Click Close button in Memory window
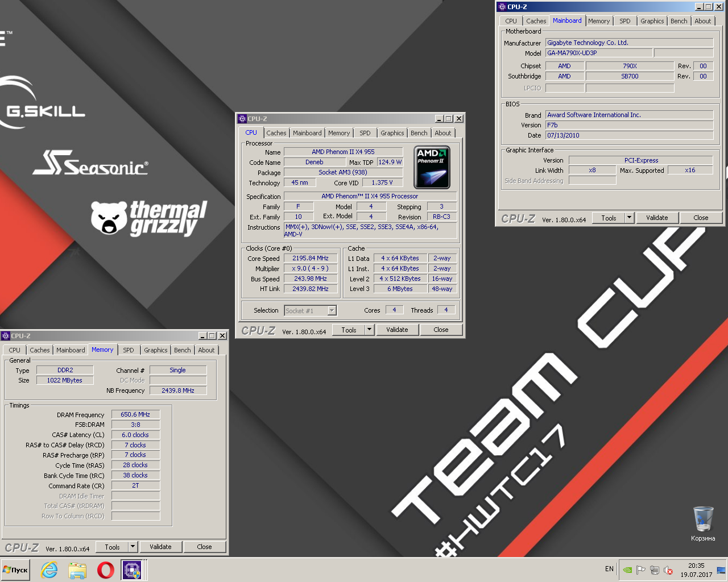The image size is (728, 582). tap(205, 547)
